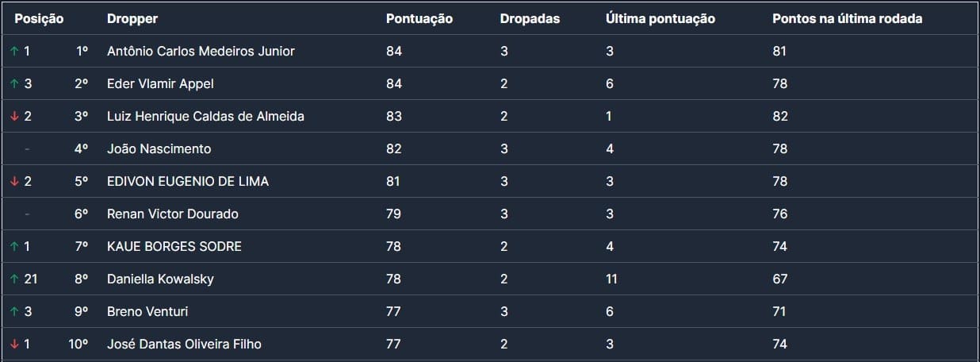The height and width of the screenshot is (362, 980).
Task: Open Renan Victor Dourado's entry
Action: click(x=173, y=214)
